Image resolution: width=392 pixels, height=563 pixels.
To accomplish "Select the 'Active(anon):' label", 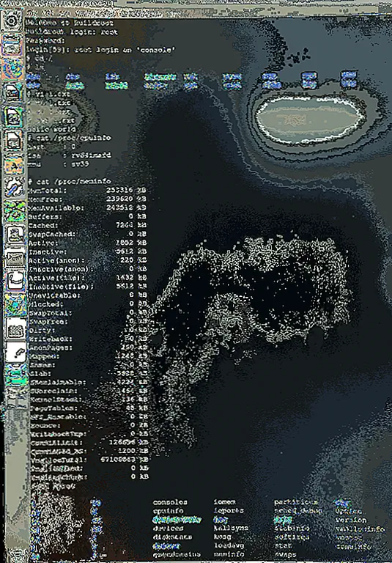I will coord(56,260).
